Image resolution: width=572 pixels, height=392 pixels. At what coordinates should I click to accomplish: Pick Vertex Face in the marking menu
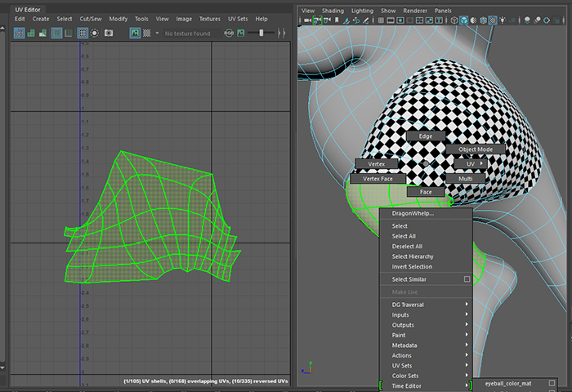pyautogui.click(x=378, y=178)
